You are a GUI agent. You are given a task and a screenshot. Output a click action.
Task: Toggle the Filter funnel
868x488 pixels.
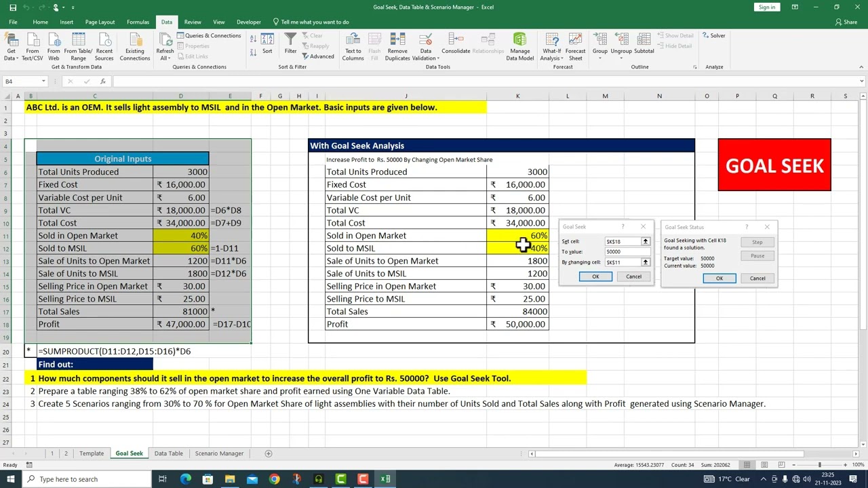pos(290,43)
